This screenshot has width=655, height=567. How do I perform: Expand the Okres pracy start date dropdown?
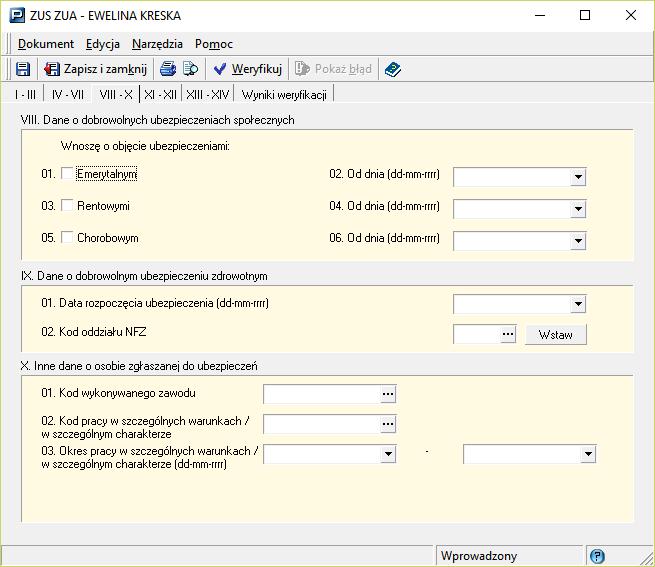[388, 454]
